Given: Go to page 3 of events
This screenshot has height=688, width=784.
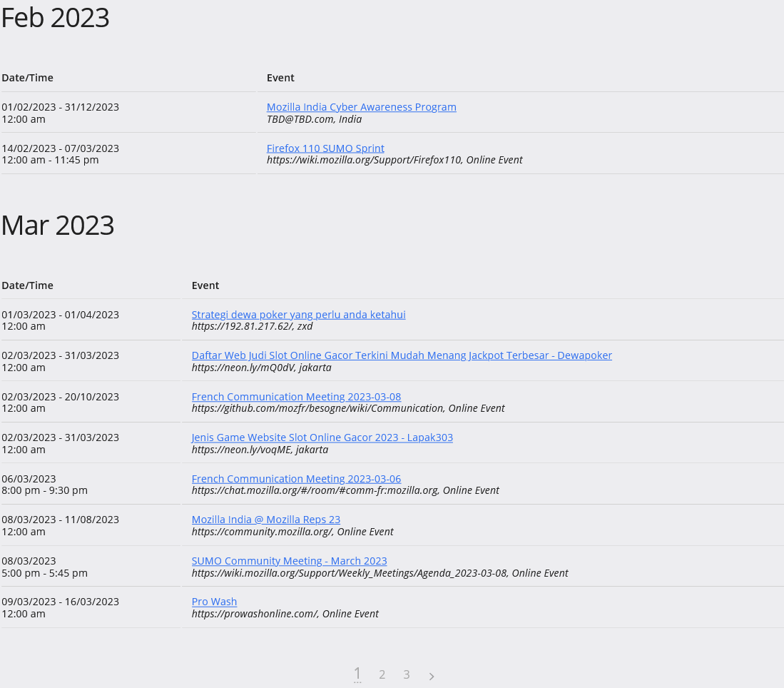Looking at the screenshot, I should click(407, 675).
